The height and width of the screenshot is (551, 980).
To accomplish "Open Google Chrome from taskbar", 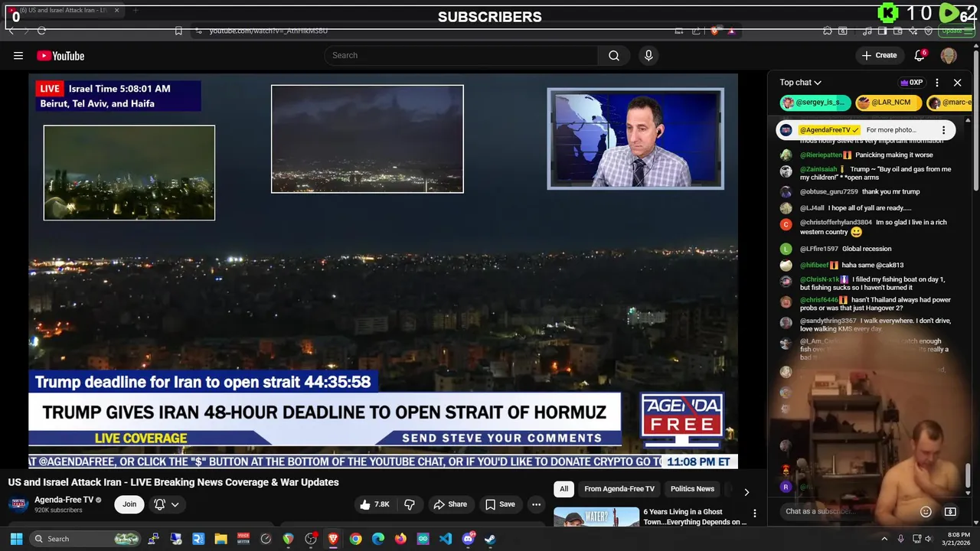I will 355,539.
